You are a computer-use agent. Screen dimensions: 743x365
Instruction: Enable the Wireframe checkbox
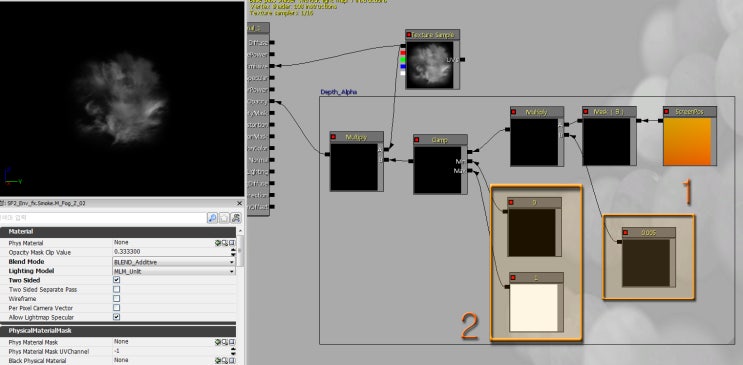(x=117, y=299)
